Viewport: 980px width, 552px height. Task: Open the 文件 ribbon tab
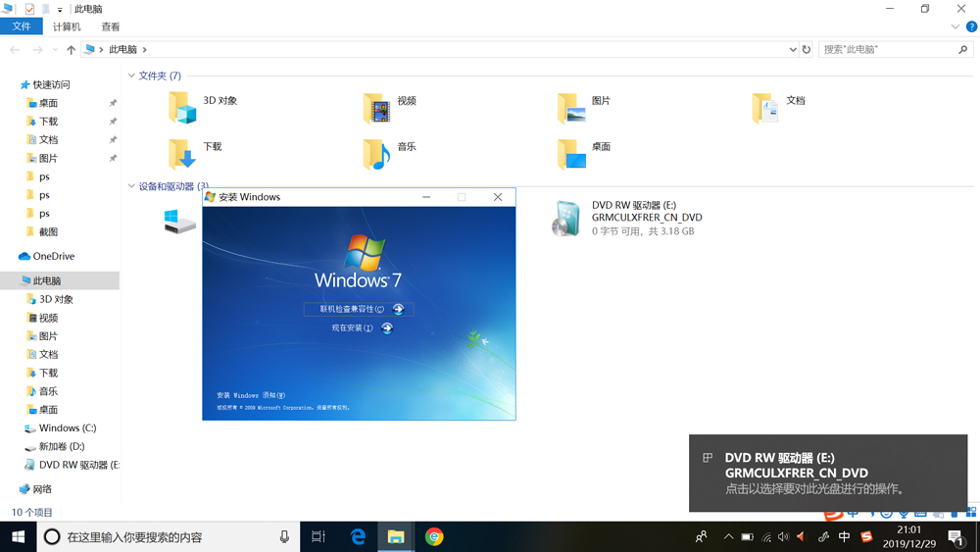(22, 26)
